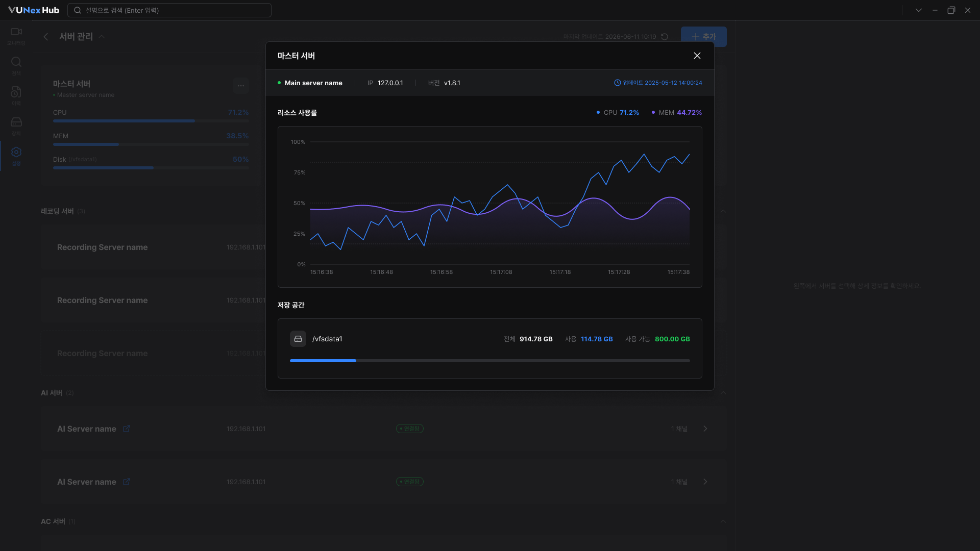The height and width of the screenshot is (551, 980).
Task: Collapse the 서버 관리 title chevron
Action: point(102,37)
